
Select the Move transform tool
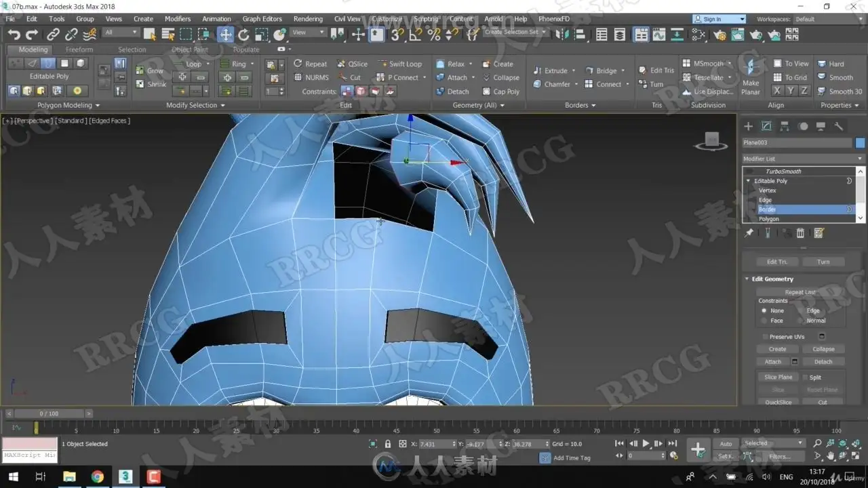(225, 34)
